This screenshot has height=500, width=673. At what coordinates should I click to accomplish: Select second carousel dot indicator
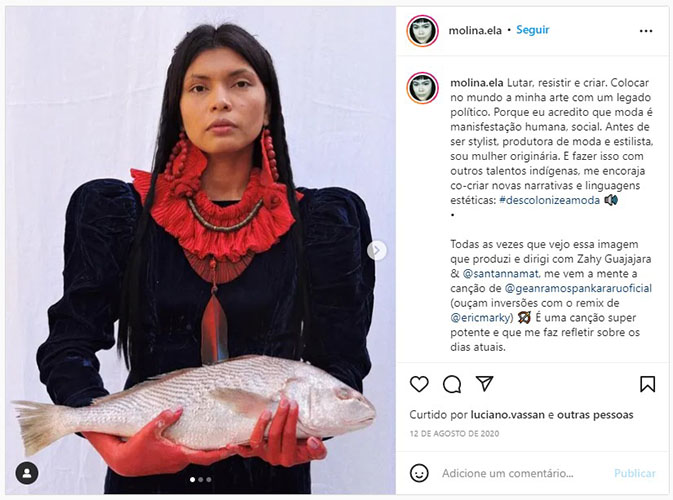[200, 479]
